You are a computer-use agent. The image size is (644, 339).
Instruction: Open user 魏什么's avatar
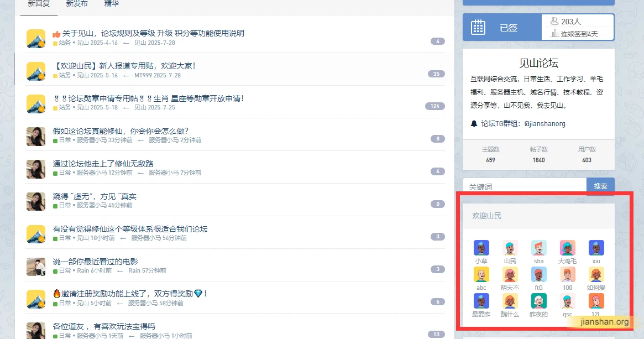pyautogui.click(x=510, y=301)
